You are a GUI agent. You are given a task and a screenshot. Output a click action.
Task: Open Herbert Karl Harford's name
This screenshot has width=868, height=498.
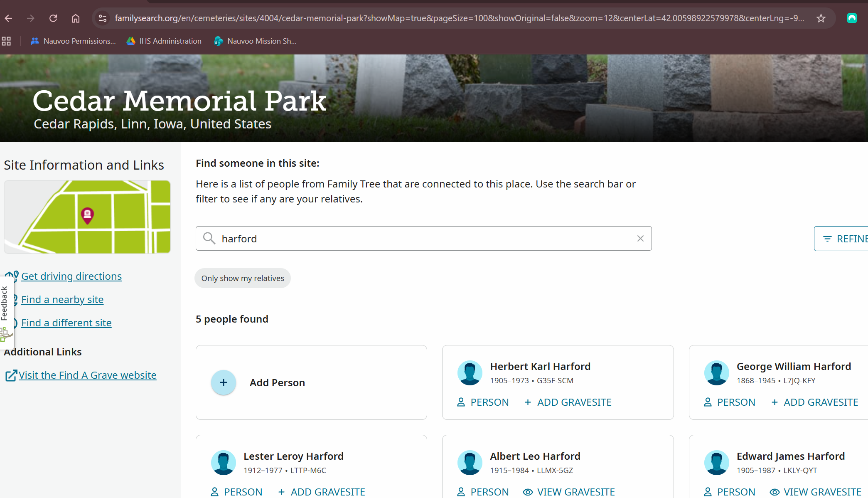(x=540, y=367)
